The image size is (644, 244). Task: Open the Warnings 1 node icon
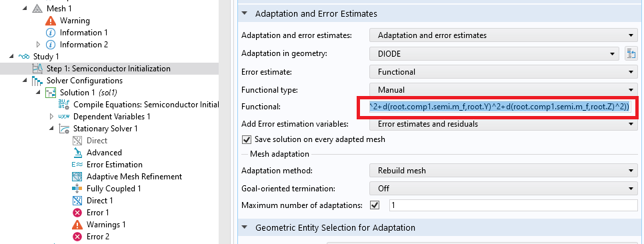coord(77,225)
